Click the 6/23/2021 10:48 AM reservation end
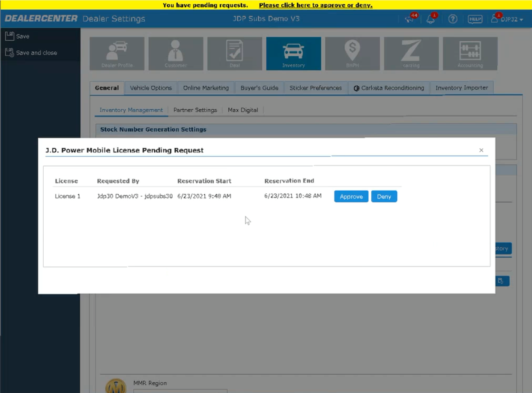The height and width of the screenshot is (393, 532). (293, 196)
